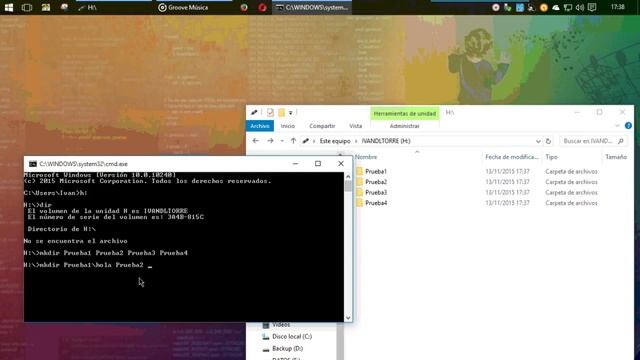Screen dimensions: 640x360
Task: Open the quick access toolbar customize dropdown
Action: (291, 113)
